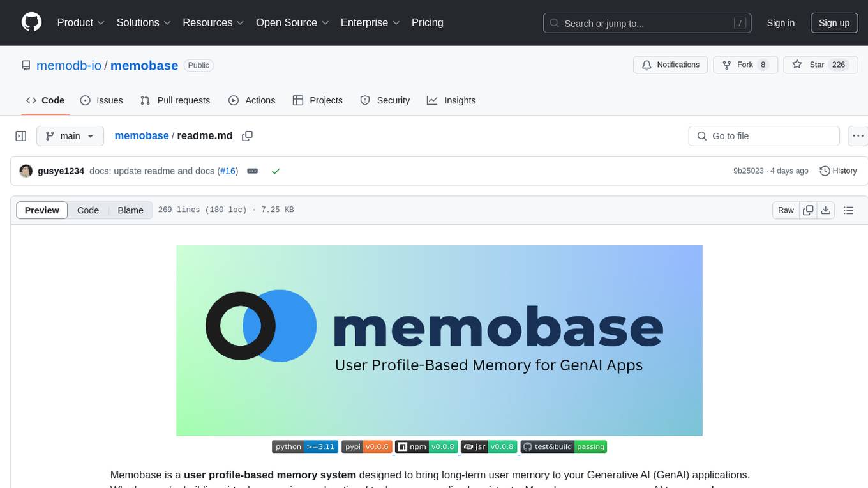This screenshot has width=868, height=488.
Task: Open the file History
Action: pos(838,171)
